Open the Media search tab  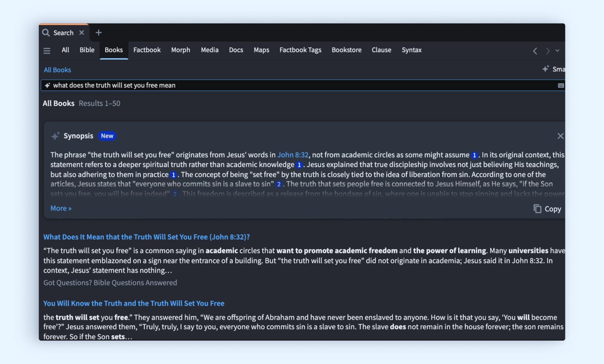click(210, 50)
